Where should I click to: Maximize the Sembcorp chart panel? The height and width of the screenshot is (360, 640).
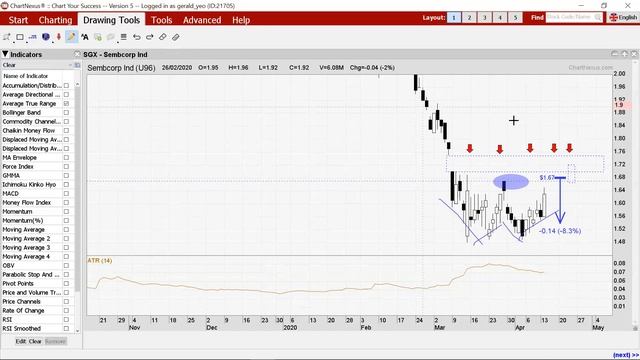[x=624, y=54]
